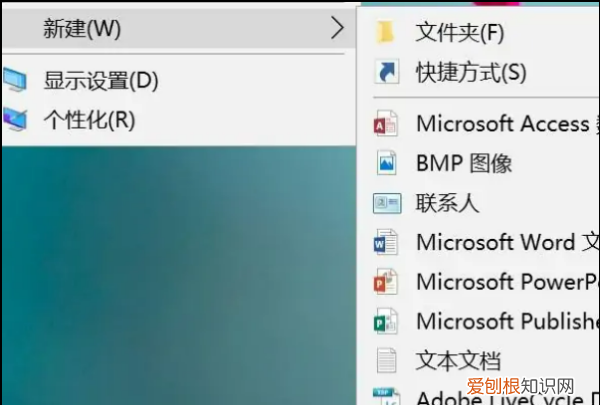Click the Microsoft Word file icon

(385, 242)
